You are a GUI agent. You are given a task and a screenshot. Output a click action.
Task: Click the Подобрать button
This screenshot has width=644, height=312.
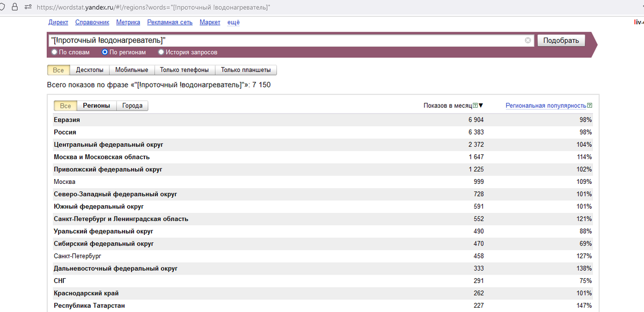pyautogui.click(x=561, y=40)
